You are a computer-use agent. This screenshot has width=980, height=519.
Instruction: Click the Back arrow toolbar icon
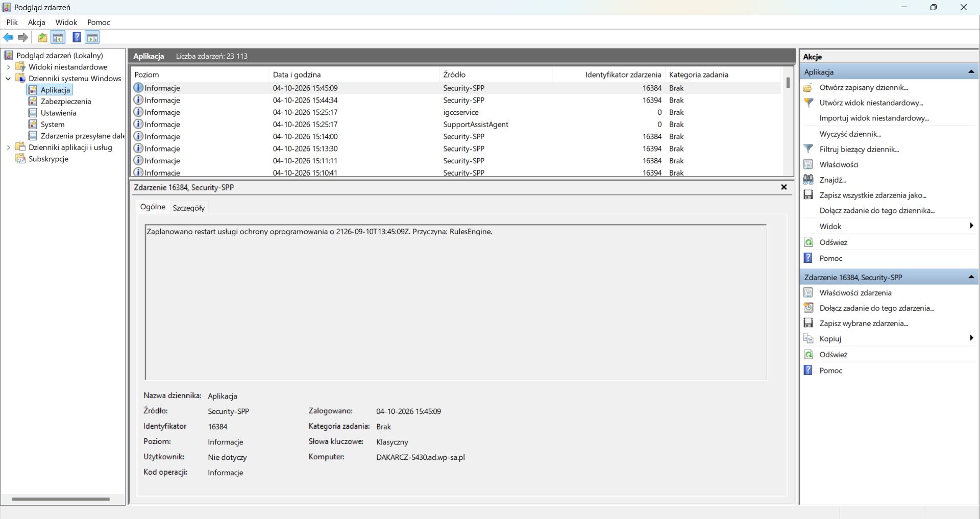coord(8,37)
